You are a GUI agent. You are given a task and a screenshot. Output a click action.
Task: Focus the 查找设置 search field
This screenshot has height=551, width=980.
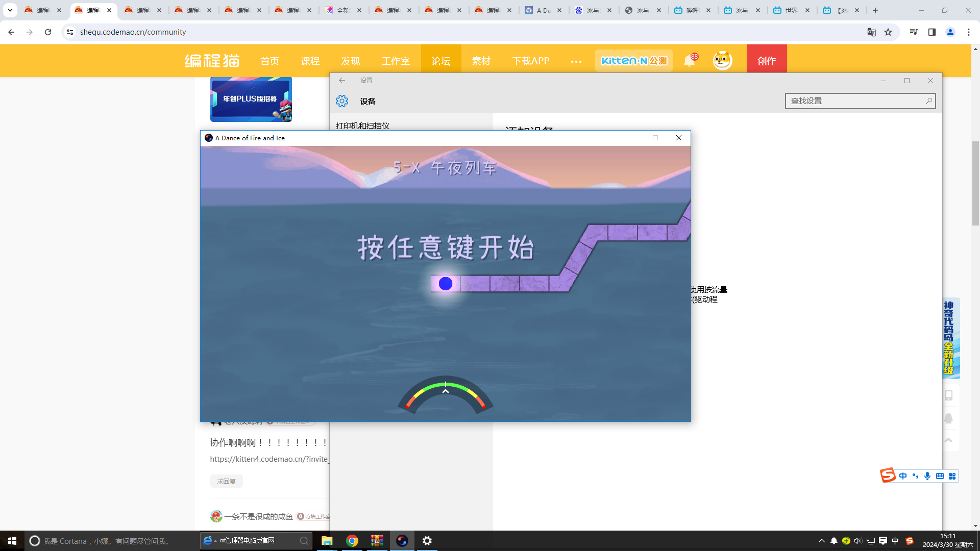(860, 101)
